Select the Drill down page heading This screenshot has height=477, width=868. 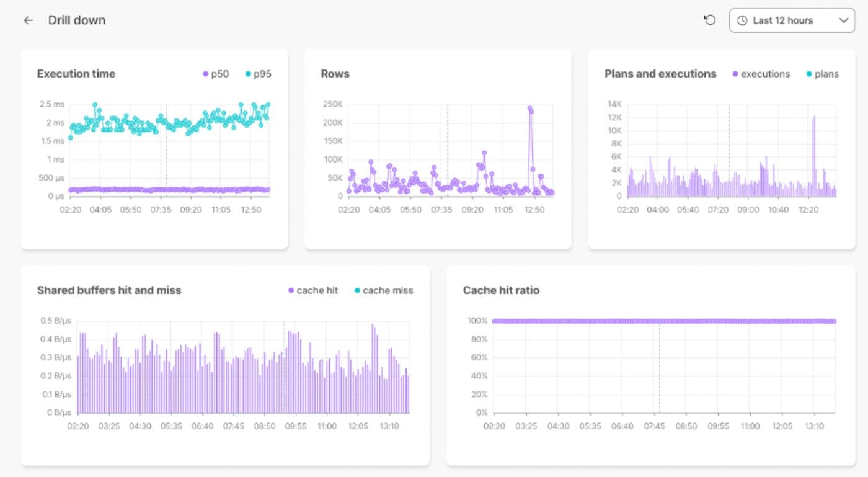coord(77,20)
